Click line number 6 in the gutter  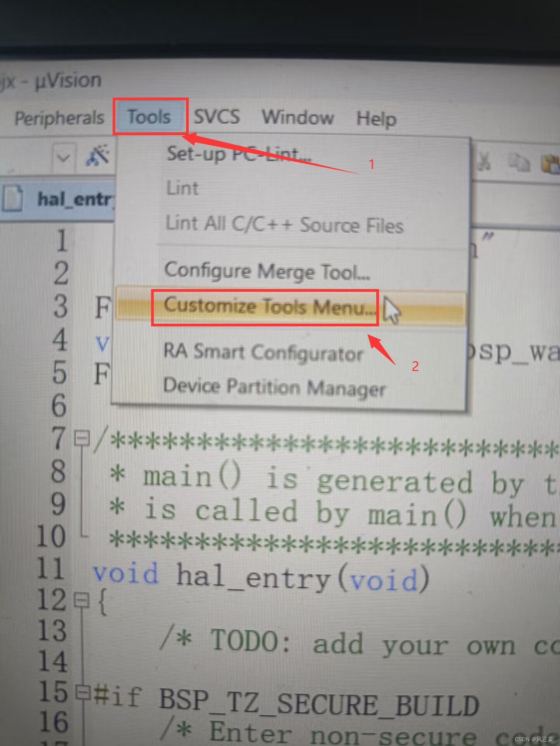coord(59,406)
